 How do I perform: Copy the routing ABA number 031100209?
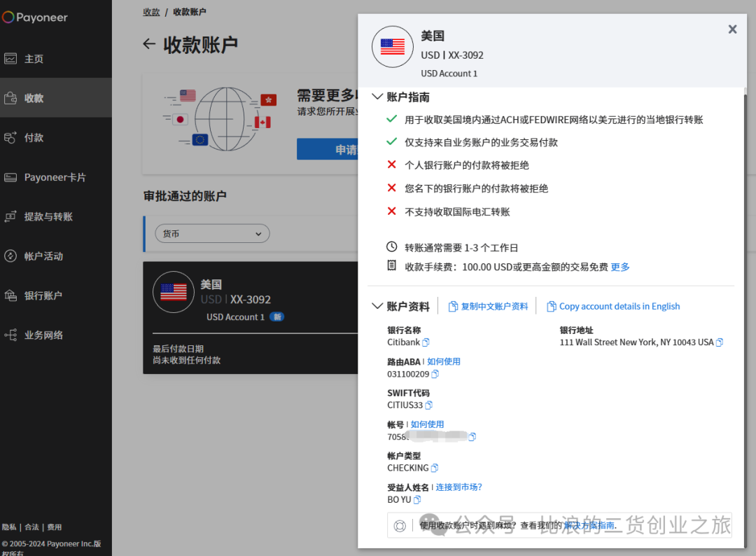click(x=435, y=374)
